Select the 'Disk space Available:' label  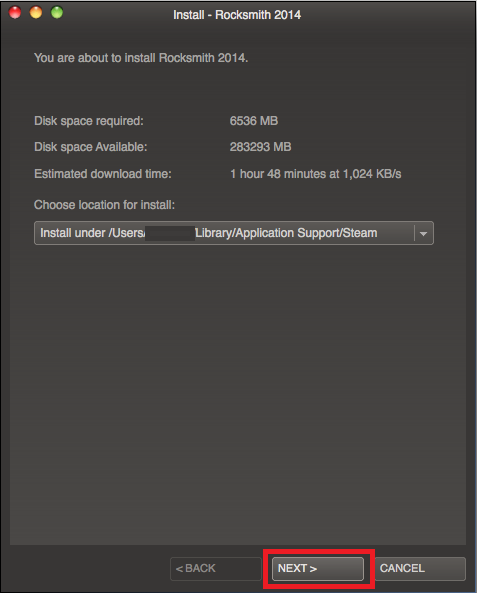pyautogui.click(x=91, y=147)
